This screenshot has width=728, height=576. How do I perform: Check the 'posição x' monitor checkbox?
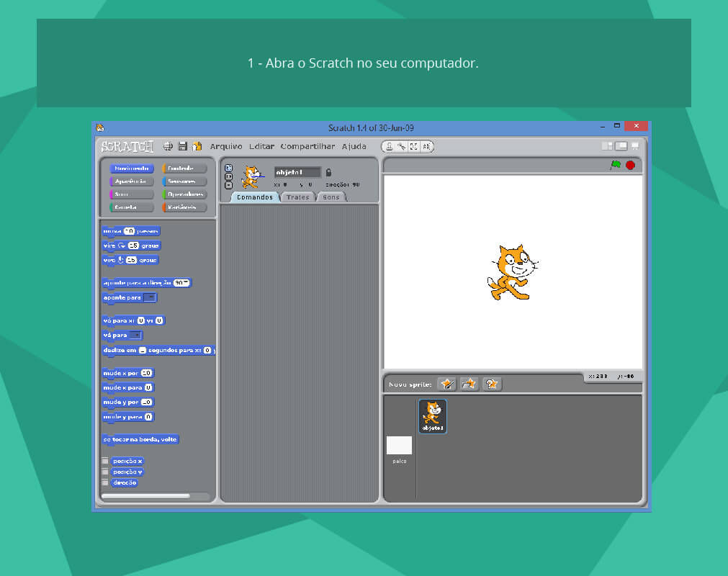click(105, 461)
